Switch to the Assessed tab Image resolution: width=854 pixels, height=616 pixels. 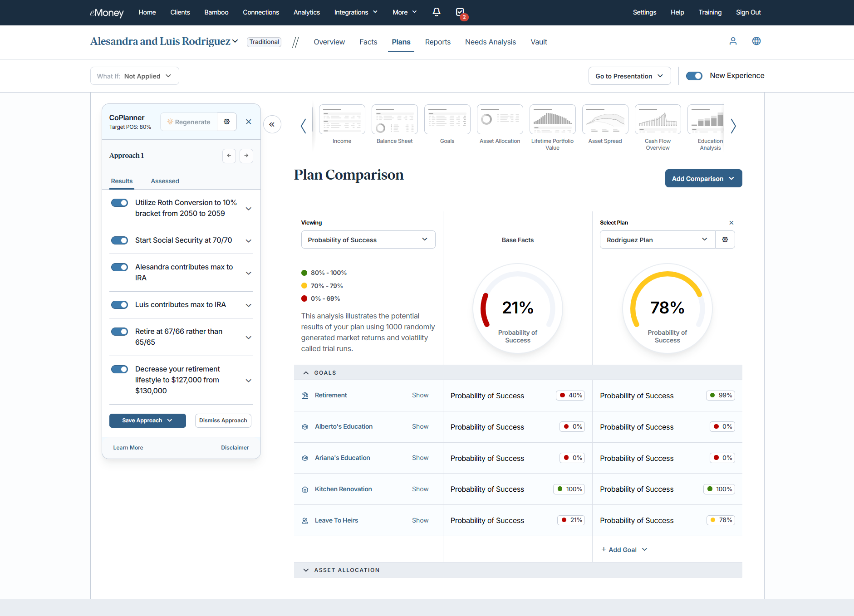[x=165, y=181]
